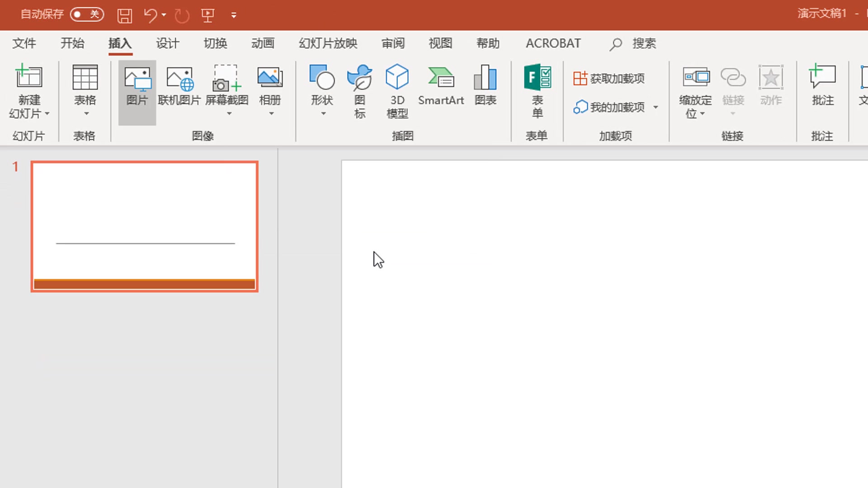Click the Save icon in title bar
Image resolution: width=868 pixels, height=488 pixels.
pos(125,15)
